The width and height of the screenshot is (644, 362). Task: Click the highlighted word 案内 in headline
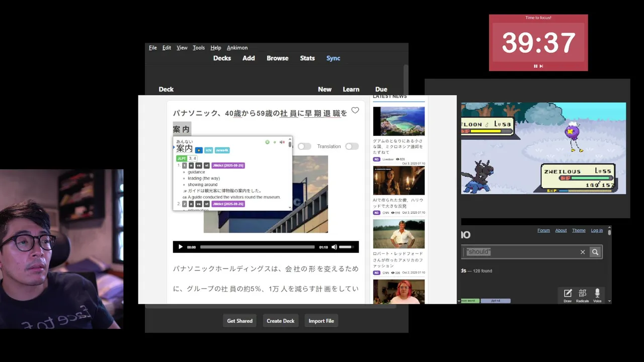(x=182, y=129)
